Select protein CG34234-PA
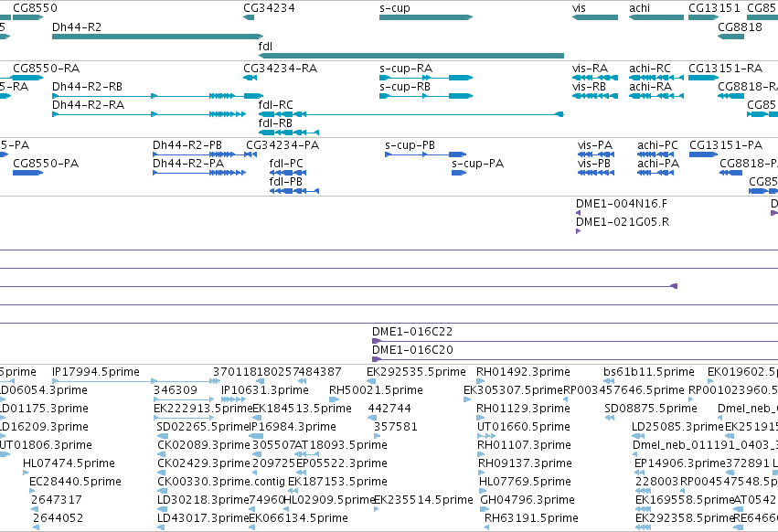This screenshot has height=532, width=778. click(282, 145)
